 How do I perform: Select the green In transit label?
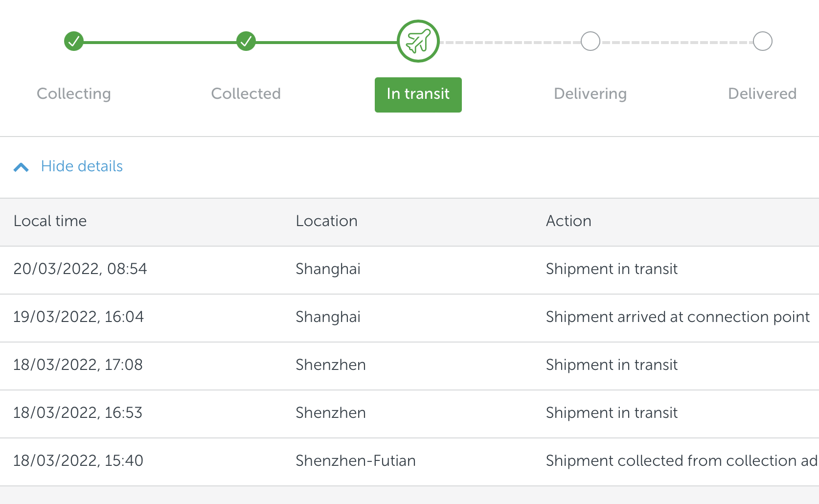pos(418,94)
